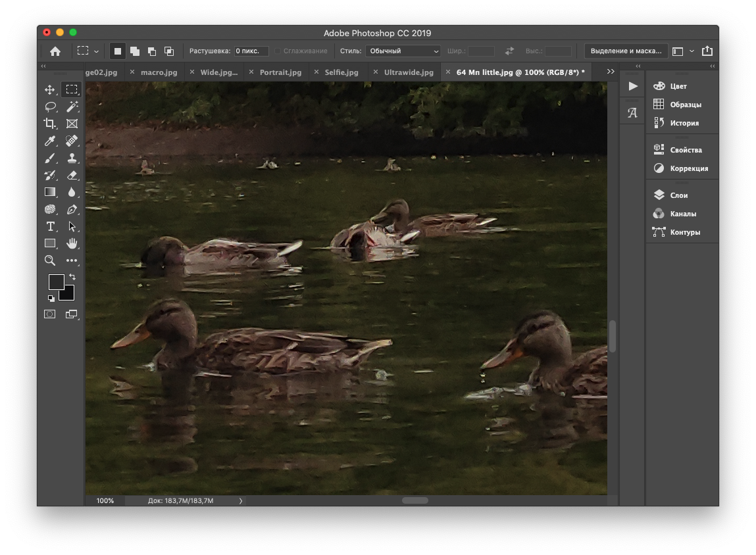The height and width of the screenshot is (555, 756).
Task: Open the Слои panel
Action: pyautogui.click(x=678, y=195)
